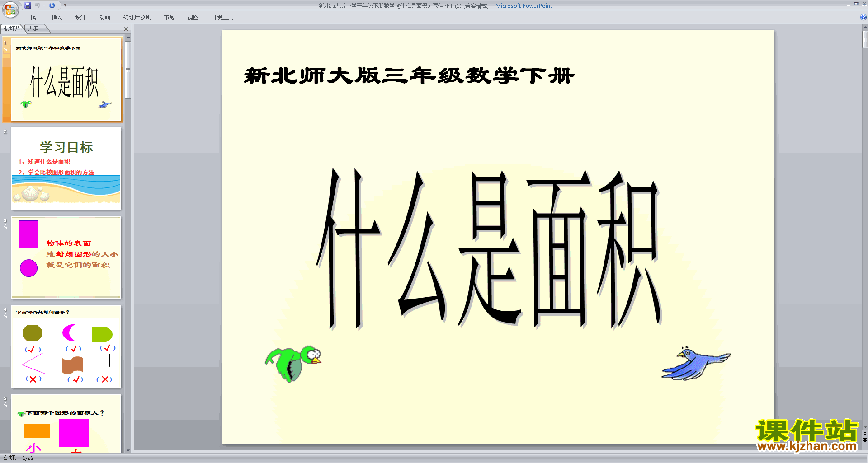Viewport: 868px width, 463px height.
Task: Switch to the 幻灯片 pane tab
Action: (12, 29)
